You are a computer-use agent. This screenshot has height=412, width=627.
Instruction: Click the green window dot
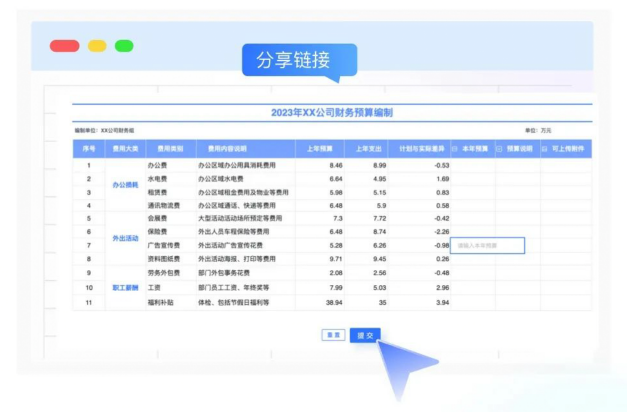click(124, 46)
